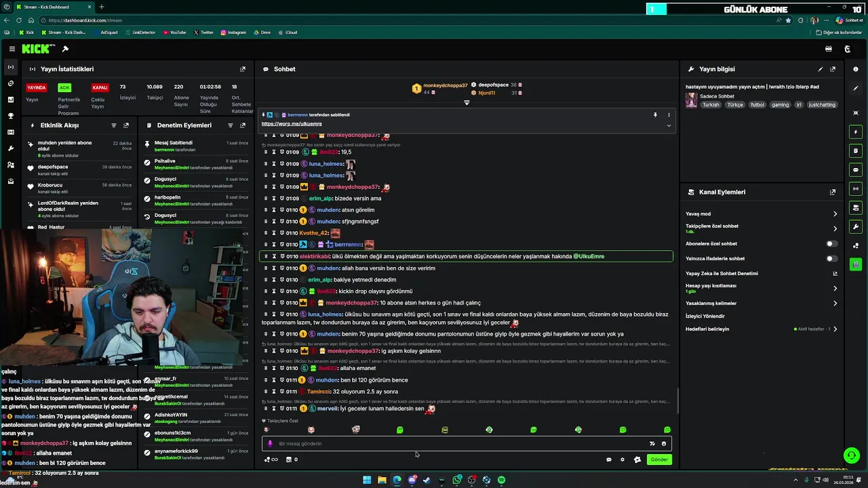The width and height of the screenshot is (868, 488).
Task: Expand Hedefleri belirleyin arrow
Action: 835,329
